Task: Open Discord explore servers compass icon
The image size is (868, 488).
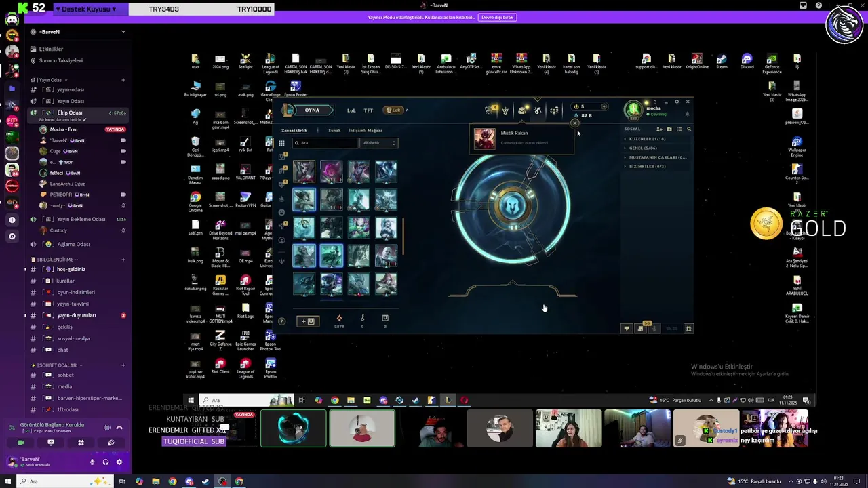Action: [12, 236]
